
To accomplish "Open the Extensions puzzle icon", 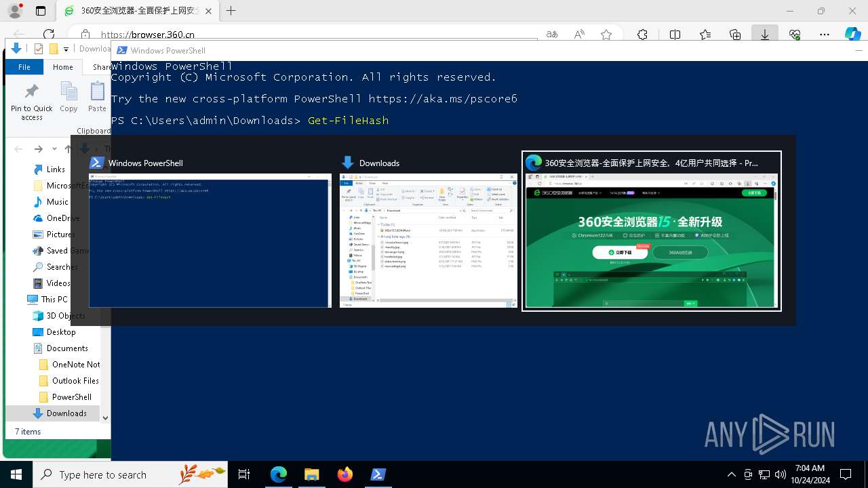I will tap(642, 35).
